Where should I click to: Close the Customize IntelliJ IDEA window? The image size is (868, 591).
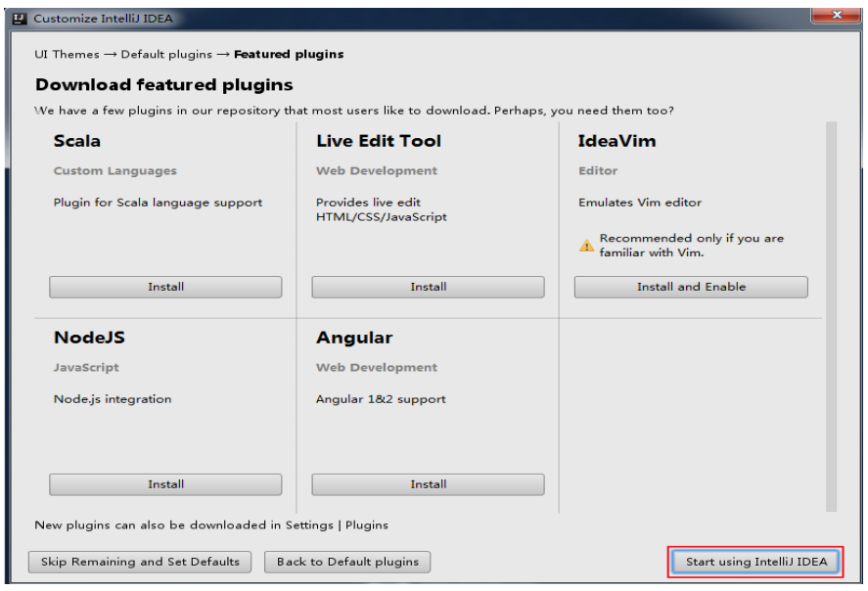coord(837,15)
